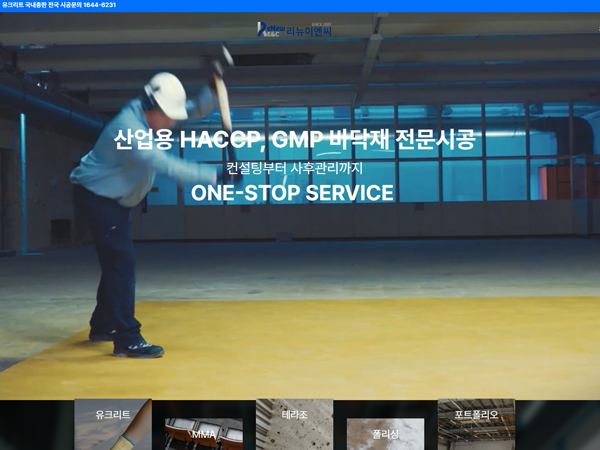This screenshot has width=600, height=450.
Task: Click the empty right side of the blue top bar
Action: coord(450,5)
